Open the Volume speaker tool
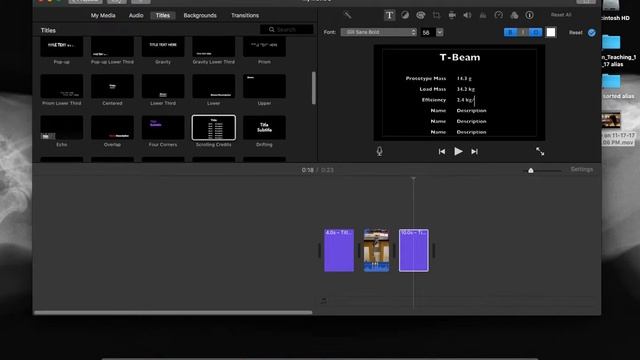This screenshot has width=640, height=360. coord(467,15)
